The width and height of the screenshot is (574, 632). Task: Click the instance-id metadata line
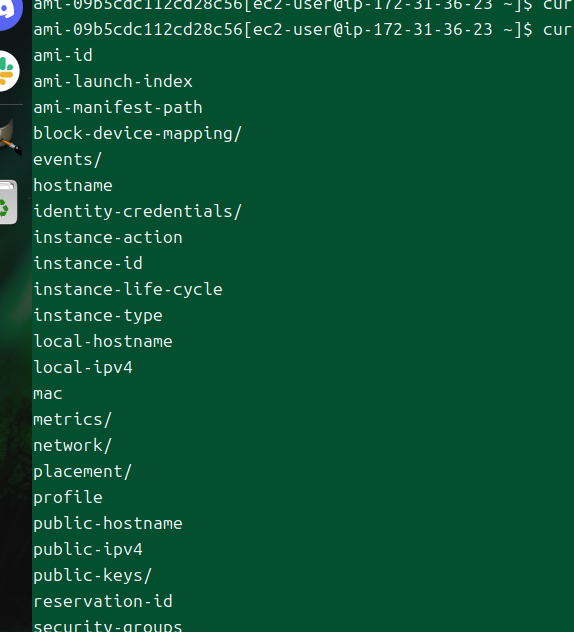click(x=88, y=264)
